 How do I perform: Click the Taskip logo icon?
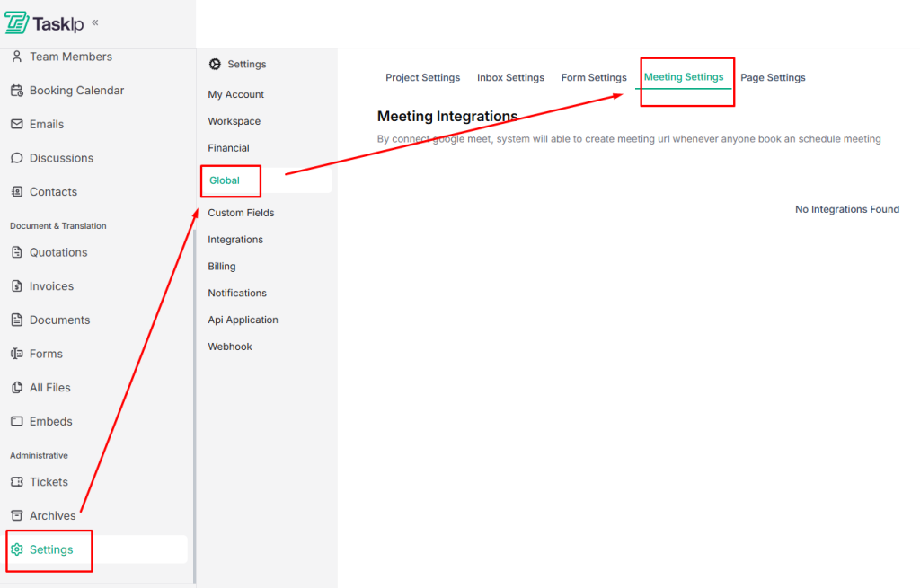pyautogui.click(x=16, y=23)
